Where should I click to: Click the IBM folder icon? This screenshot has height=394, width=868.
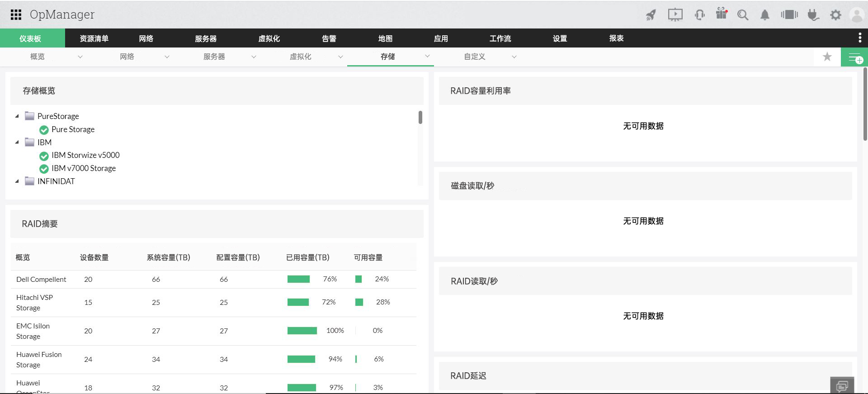[29, 142]
